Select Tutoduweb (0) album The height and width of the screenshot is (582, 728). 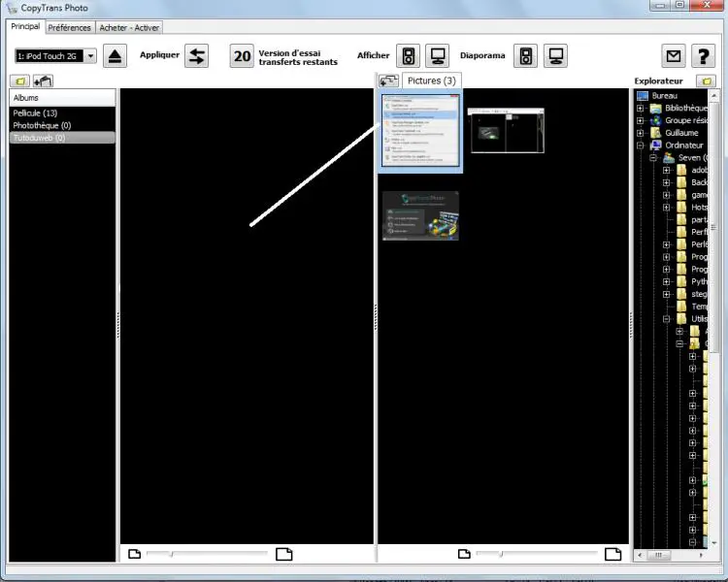point(62,138)
